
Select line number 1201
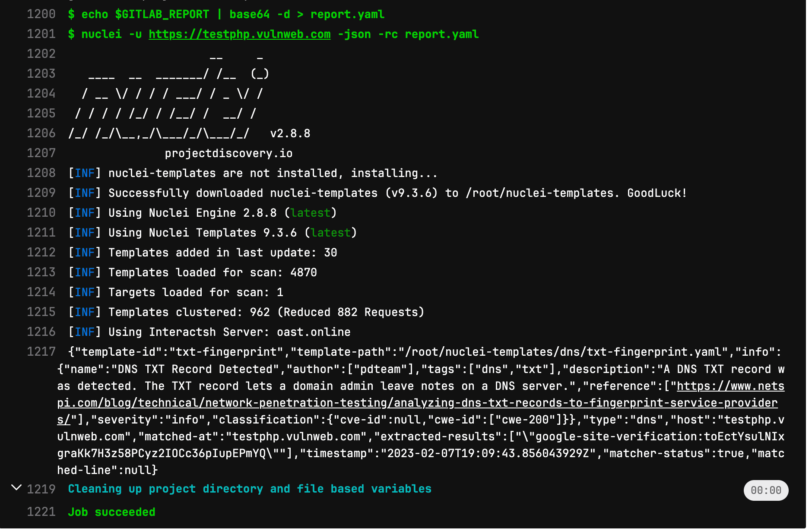coord(41,34)
